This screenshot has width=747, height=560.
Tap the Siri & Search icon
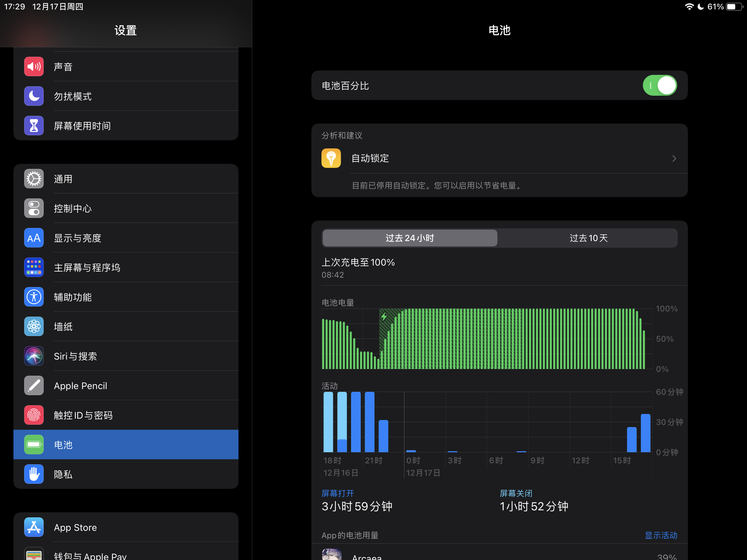click(34, 356)
